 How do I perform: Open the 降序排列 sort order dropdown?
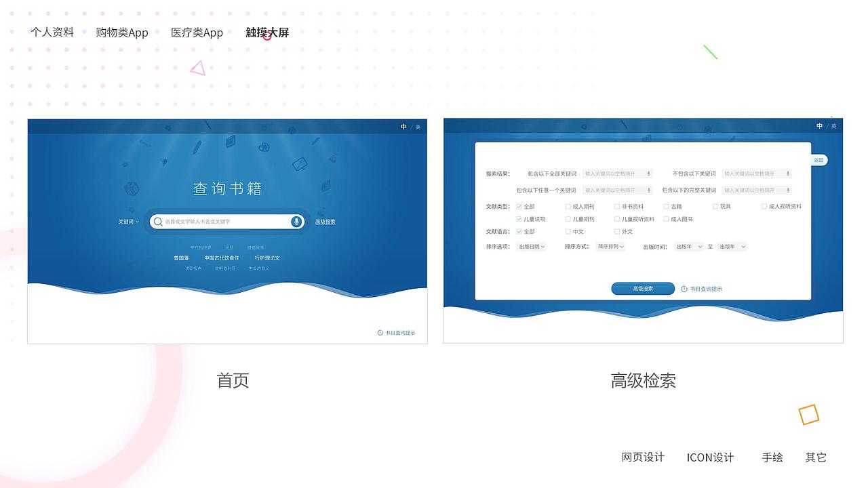tap(610, 246)
